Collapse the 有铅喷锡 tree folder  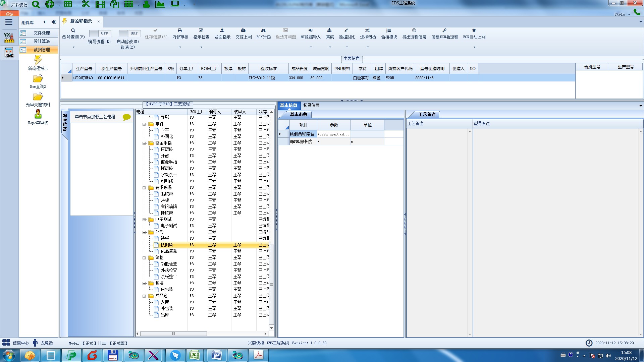(144, 188)
